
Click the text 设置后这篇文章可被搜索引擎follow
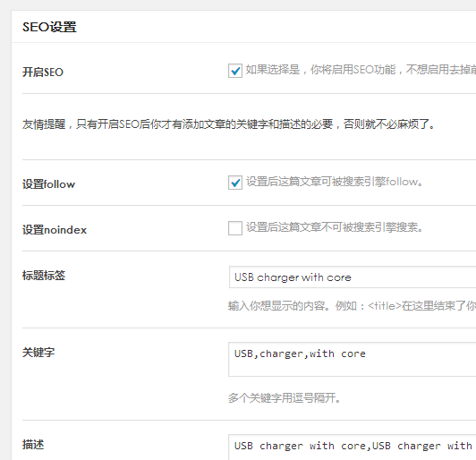[334, 182]
